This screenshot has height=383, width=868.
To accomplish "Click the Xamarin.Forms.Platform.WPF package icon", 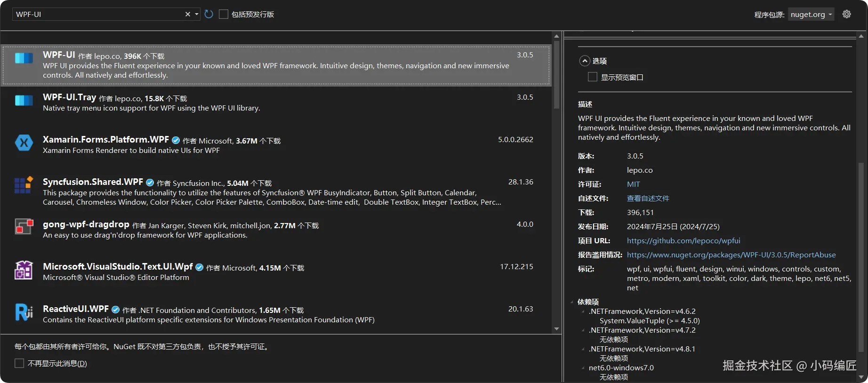I will [x=24, y=143].
